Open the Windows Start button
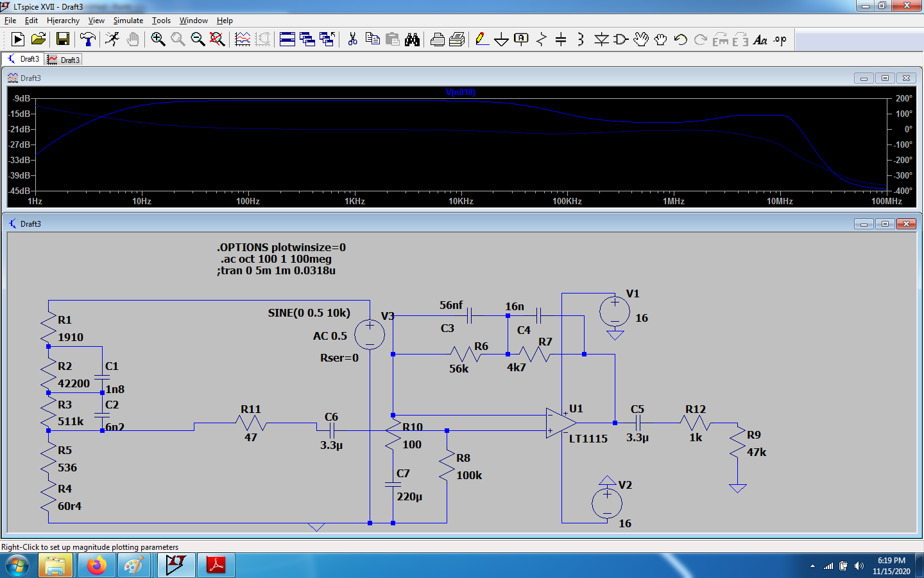 tap(17, 566)
